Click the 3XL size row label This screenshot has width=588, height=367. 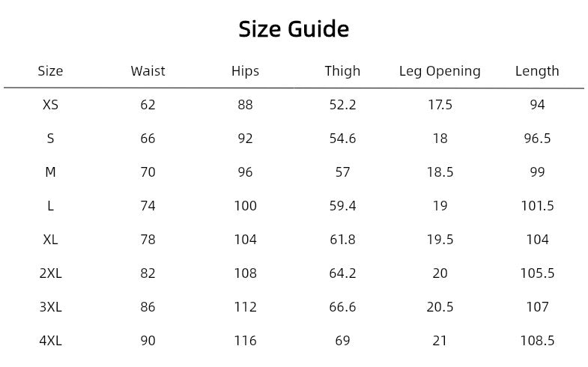pyautogui.click(x=50, y=307)
